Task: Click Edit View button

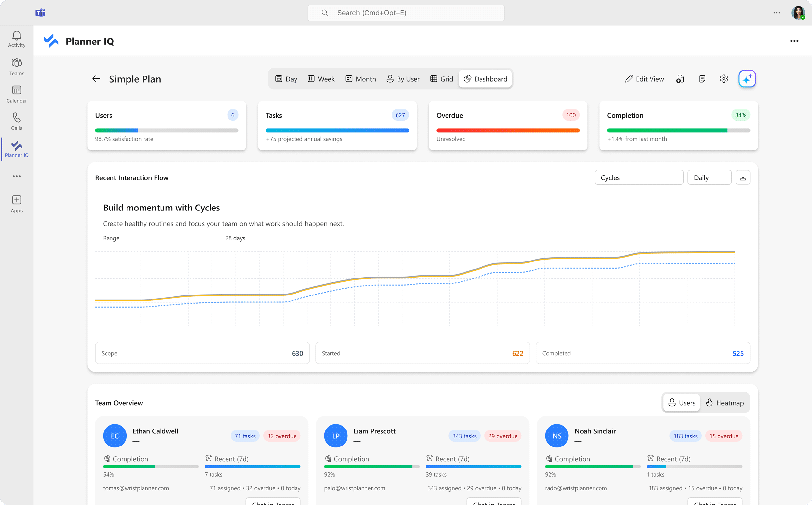Action: click(x=644, y=79)
